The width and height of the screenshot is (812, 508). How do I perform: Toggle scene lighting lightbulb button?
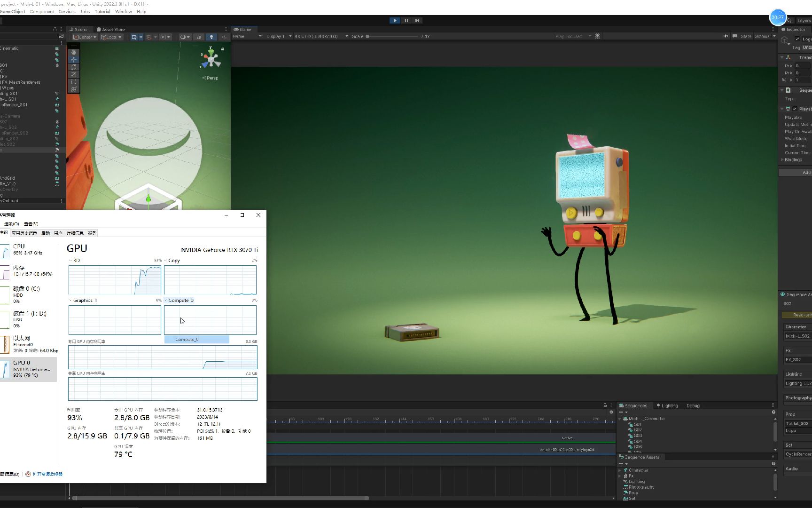click(x=211, y=37)
